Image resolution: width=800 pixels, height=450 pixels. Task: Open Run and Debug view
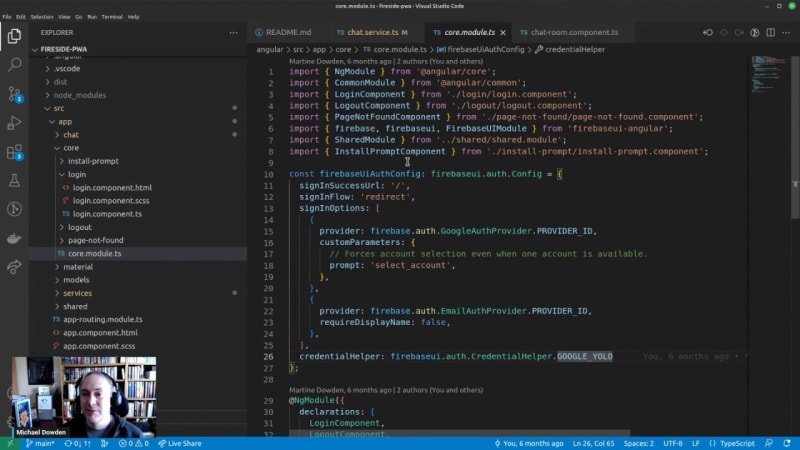(14, 122)
